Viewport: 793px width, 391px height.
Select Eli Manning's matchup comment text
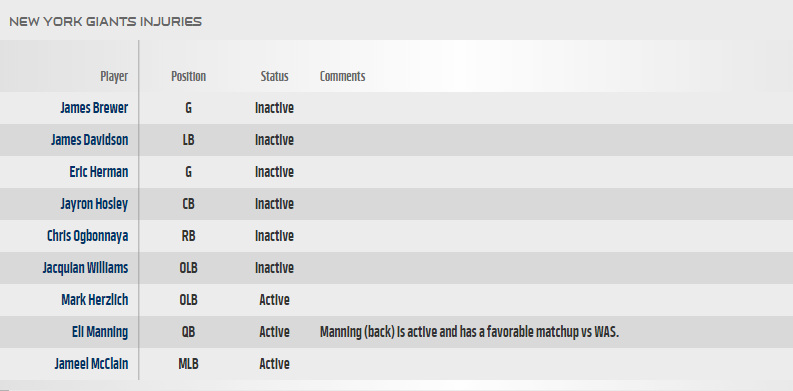point(469,332)
